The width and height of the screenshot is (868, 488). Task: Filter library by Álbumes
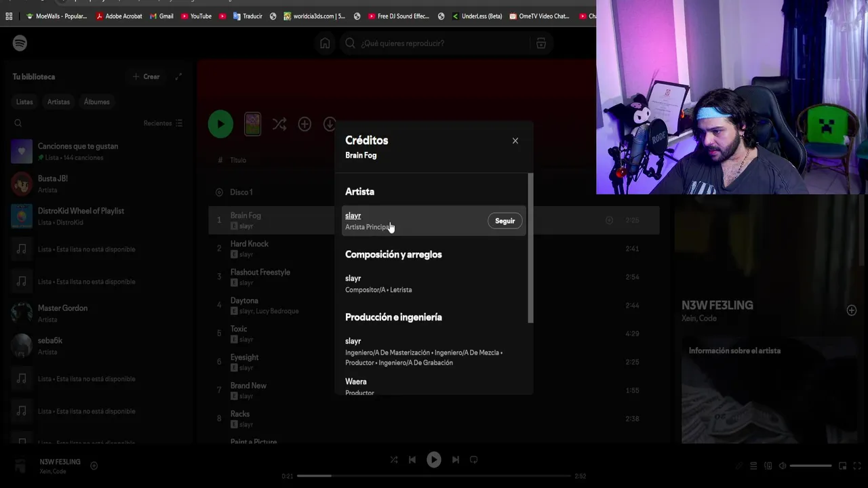point(96,102)
